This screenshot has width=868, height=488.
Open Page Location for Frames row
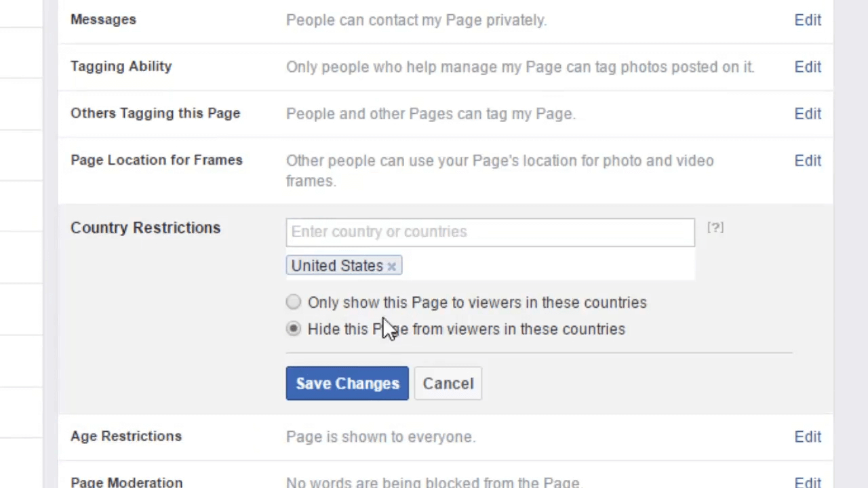point(446,171)
